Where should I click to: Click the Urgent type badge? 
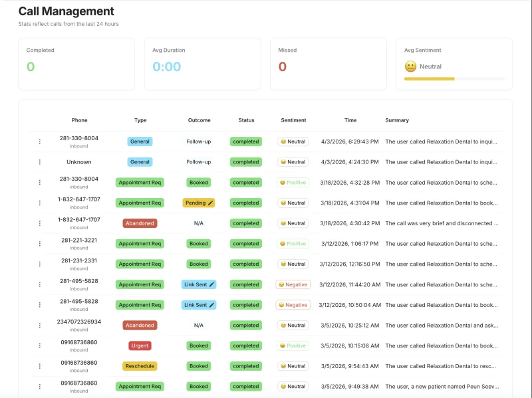[x=140, y=346]
